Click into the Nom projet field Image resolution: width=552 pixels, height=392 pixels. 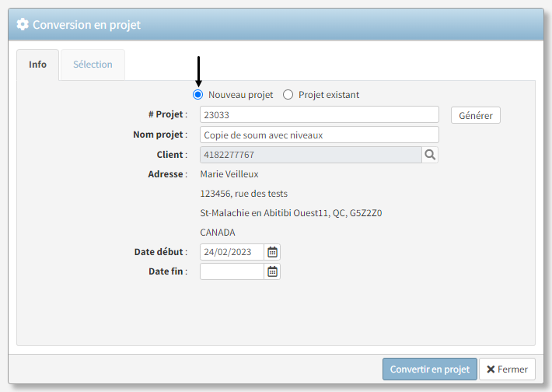click(x=320, y=135)
